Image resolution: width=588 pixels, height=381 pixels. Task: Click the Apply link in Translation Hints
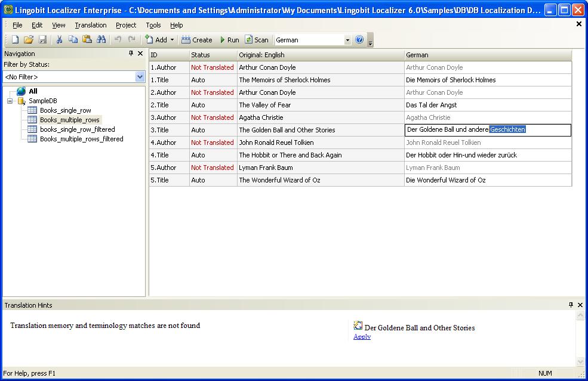[x=361, y=337]
